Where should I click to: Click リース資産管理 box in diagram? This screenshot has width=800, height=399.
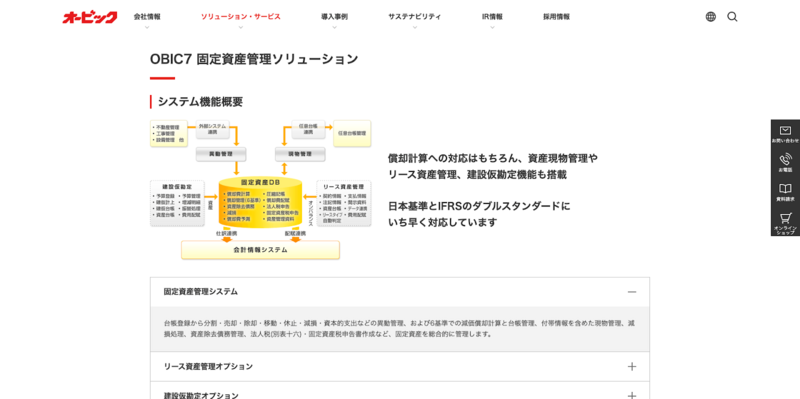[344, 203]
